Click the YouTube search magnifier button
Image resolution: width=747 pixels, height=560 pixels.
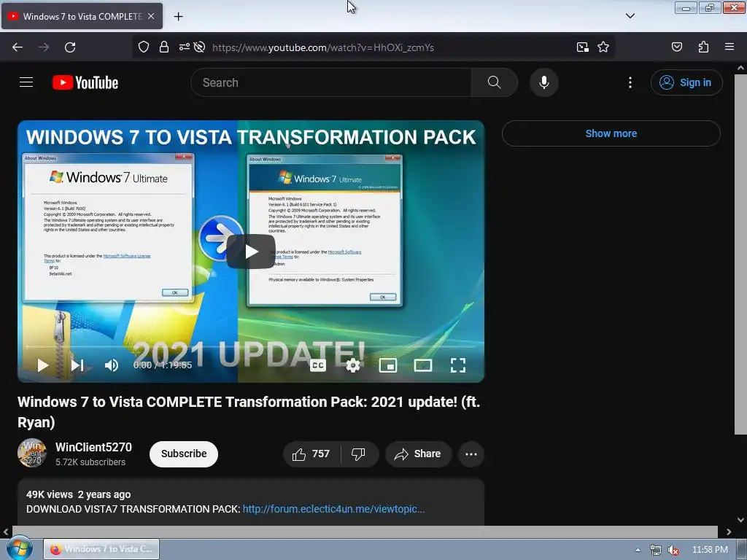(x=495, y=82)
